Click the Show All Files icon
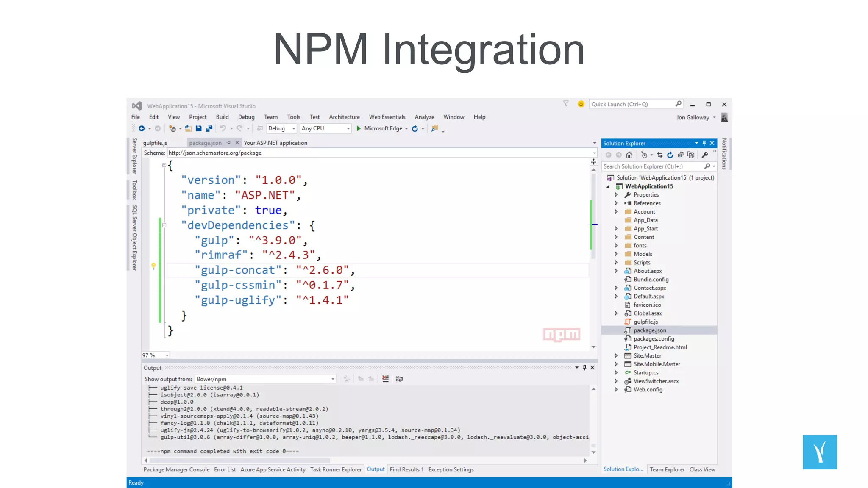Screen dimensions: 868x488 click(691, 155)
